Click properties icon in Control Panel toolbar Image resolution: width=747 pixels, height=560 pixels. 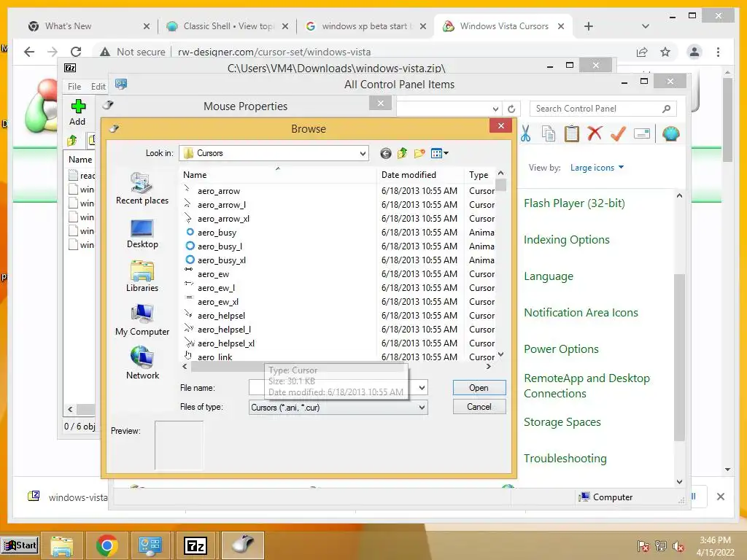[x=642, y=134]
